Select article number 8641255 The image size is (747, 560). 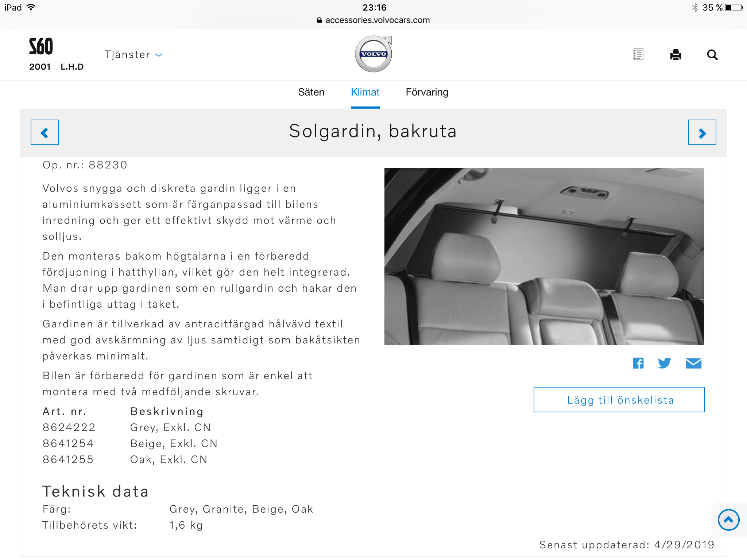pos(68,459)
